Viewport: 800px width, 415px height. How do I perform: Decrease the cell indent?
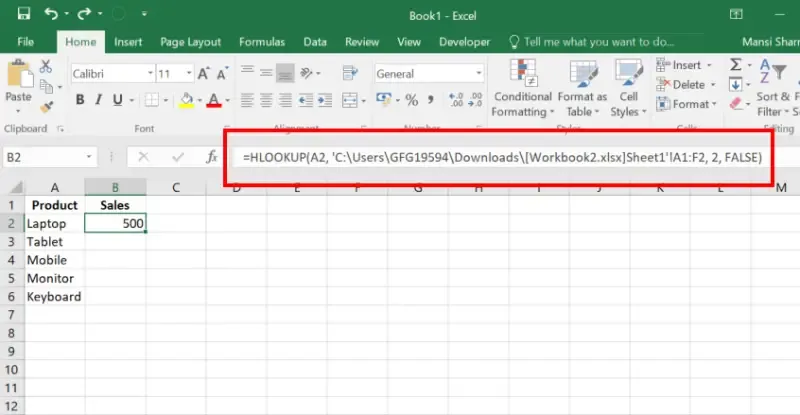(x=306, y=100)
